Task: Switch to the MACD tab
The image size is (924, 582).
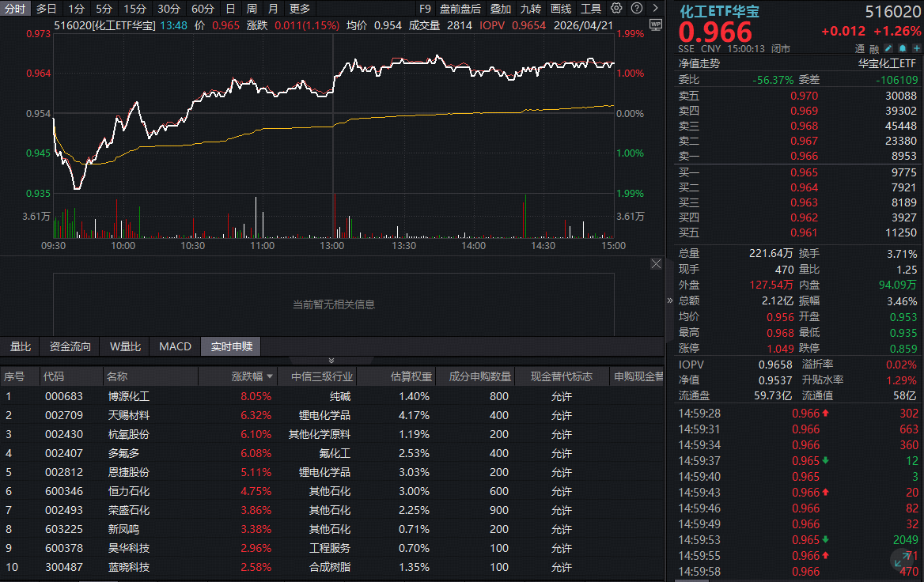Action: pyautogui.click(x=175, y=346)
